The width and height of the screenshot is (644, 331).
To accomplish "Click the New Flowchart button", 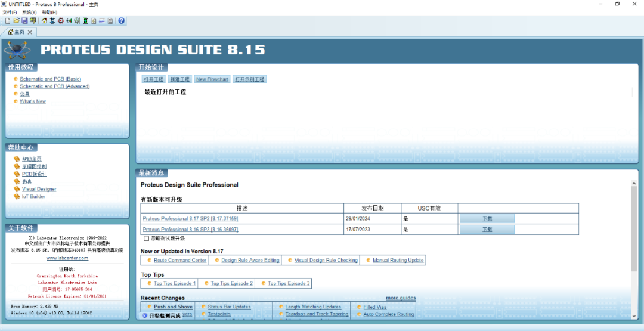I will tap(212, 79).
